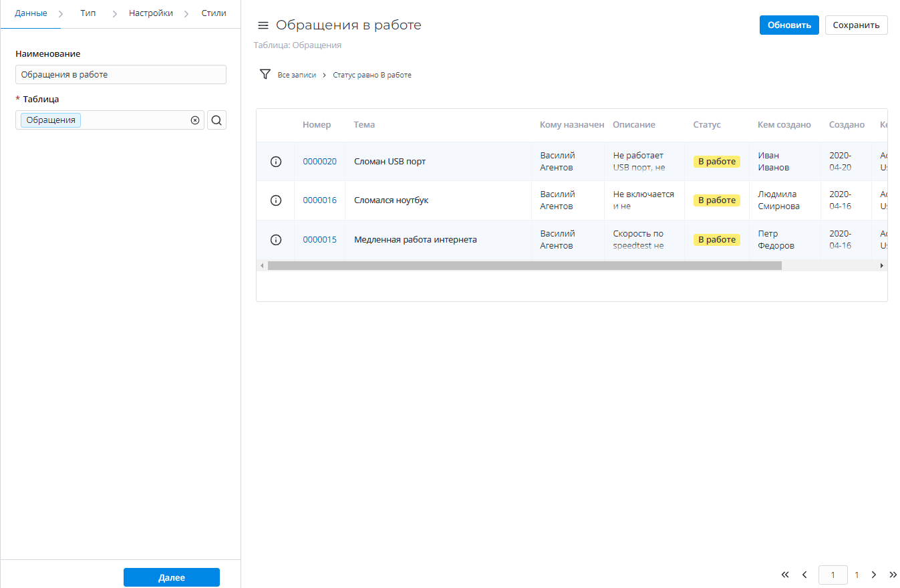Go to the previous page
The width and height of the screenshot is (900, 588).
coord(804,575)
